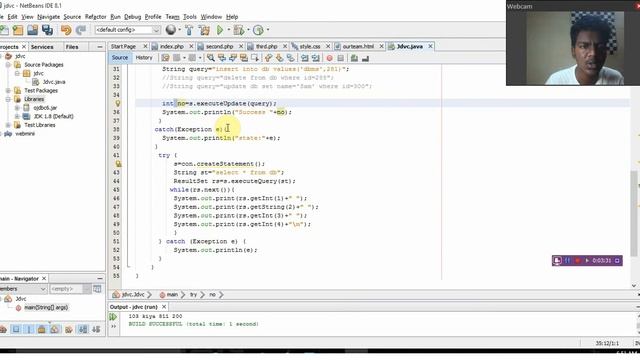Open Profile Project dropdown arrow

point(267,30)
